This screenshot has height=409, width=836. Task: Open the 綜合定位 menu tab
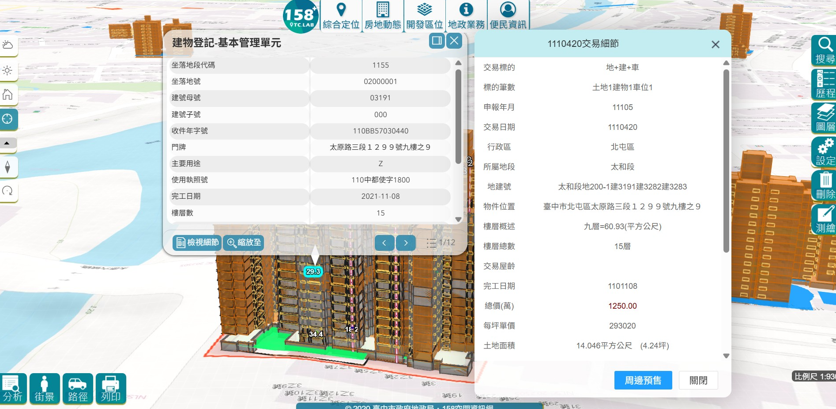pyautogui.click(x=341, y=16)
